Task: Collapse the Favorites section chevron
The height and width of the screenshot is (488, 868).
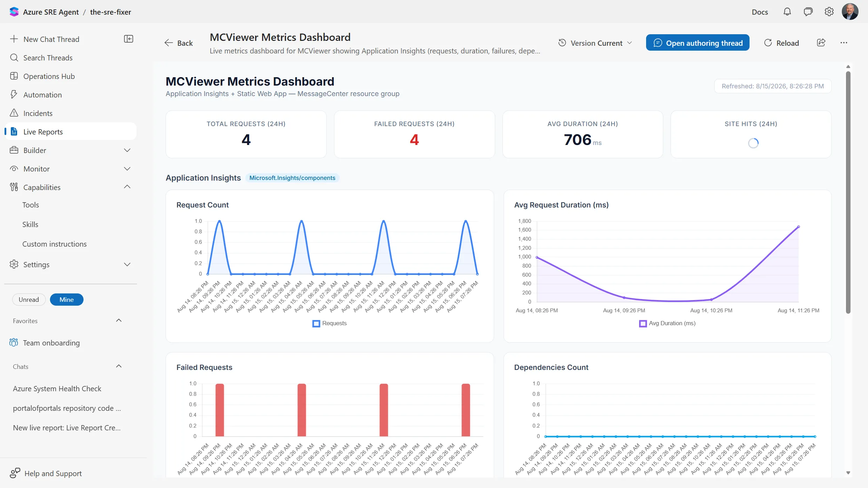Action: pos(119,320)
